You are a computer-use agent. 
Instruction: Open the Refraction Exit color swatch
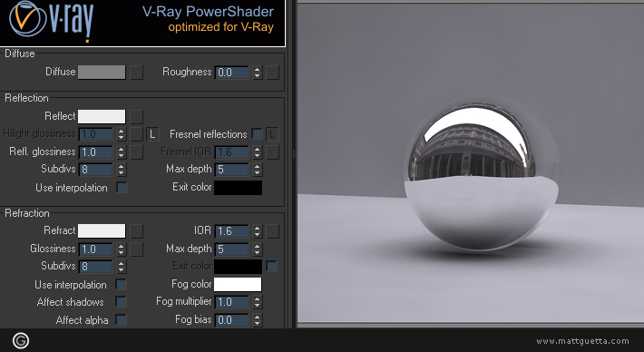(238, 267)
